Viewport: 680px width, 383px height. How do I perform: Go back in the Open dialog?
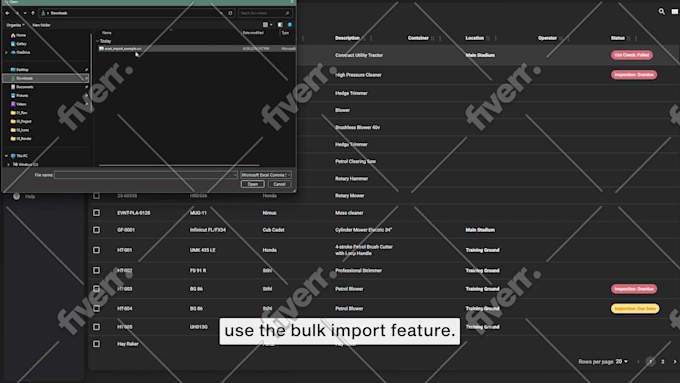[7, 13]
